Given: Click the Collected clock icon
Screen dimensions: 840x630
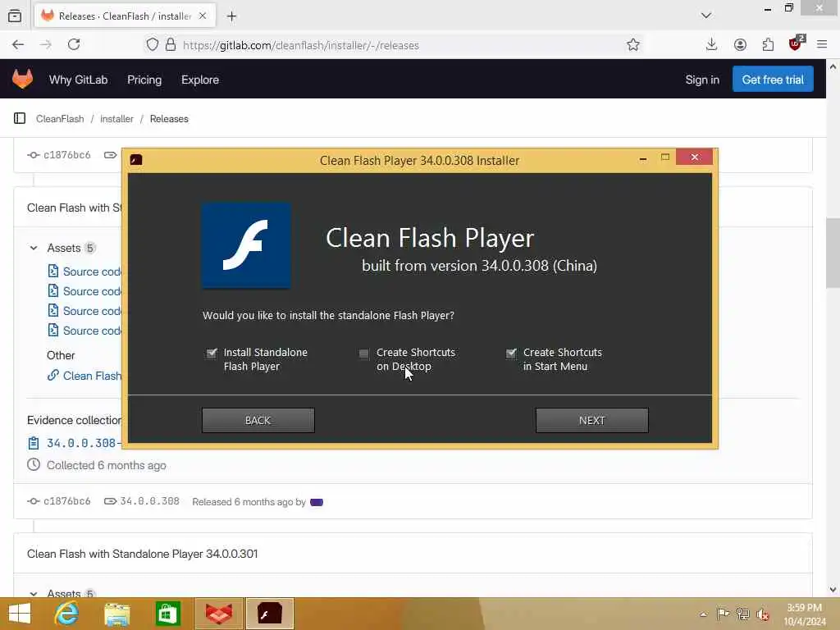Looking at the screenshot, I should [x=33, y=465].
